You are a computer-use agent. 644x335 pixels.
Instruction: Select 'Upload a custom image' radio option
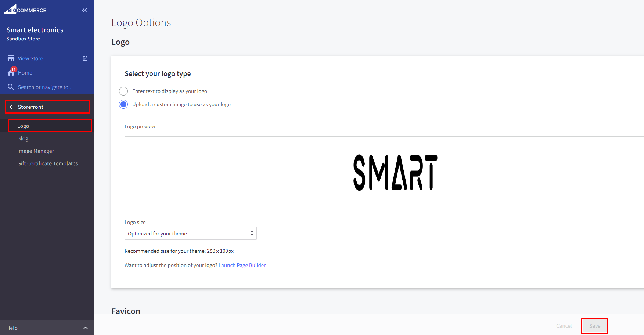tap(123, 104)
